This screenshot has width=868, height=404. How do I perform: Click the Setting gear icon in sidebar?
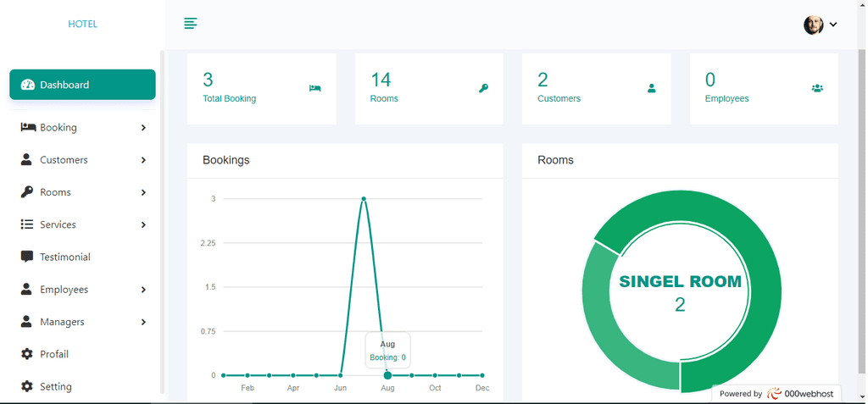pyautogui.click(x=26, y=386)
